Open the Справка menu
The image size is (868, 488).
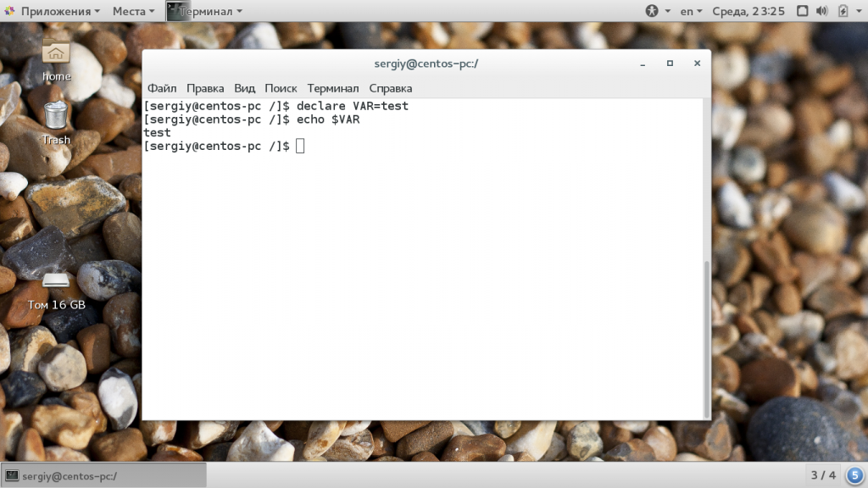coord(391,88)
